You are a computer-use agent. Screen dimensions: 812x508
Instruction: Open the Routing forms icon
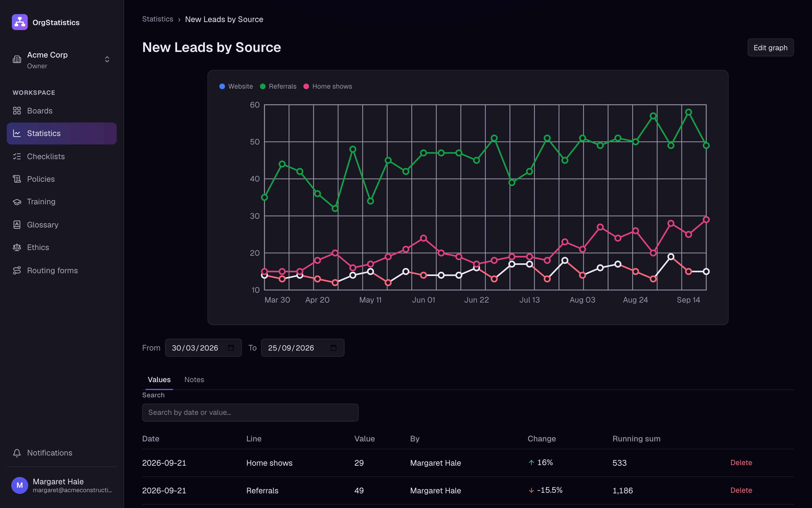pos(17,270)
